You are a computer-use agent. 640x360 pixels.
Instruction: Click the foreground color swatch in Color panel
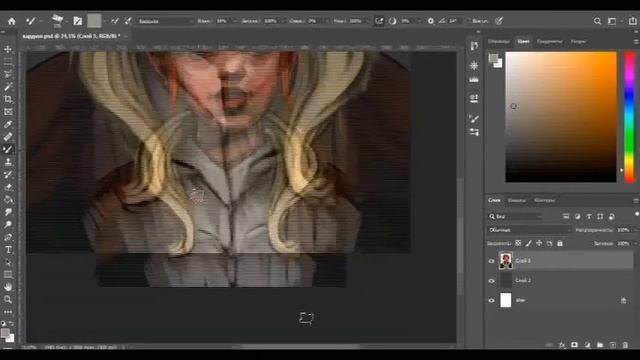pos(493,58)
